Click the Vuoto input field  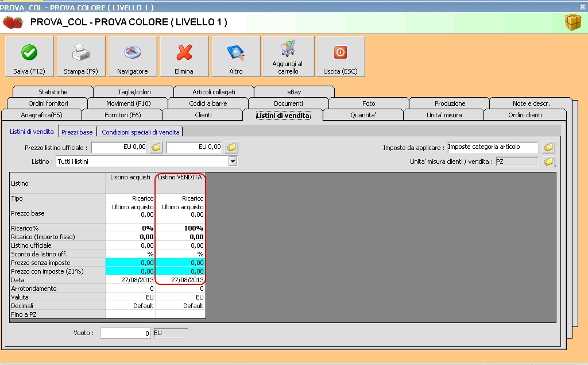(125, 333)
